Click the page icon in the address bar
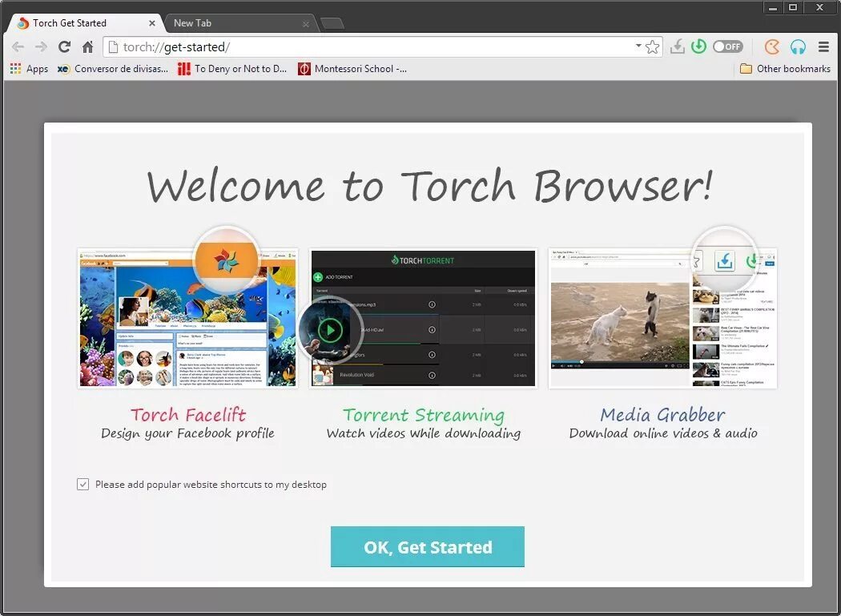Screen dimensions: 841x616 [x=113, y=46]
